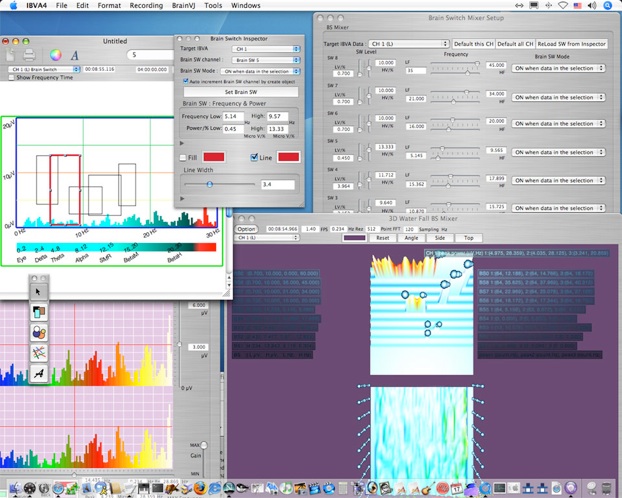
Task: Click ReLoad SW from Inspector button
Action: pos(570,45)
